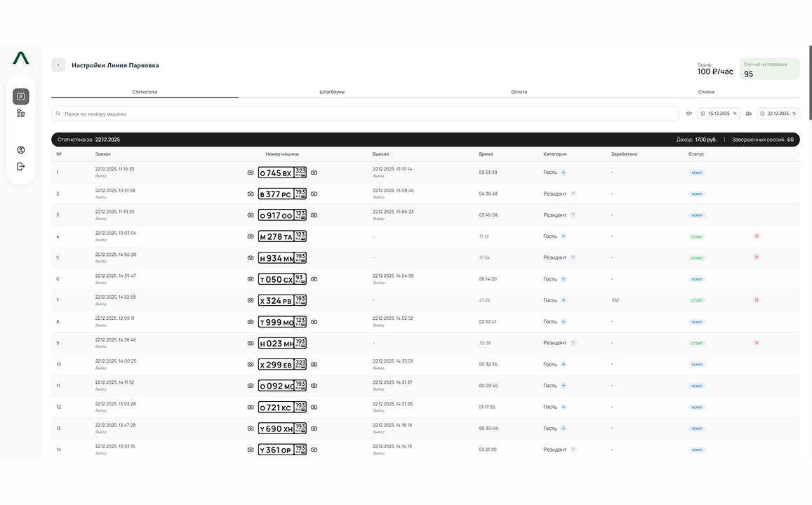The height and width of the screenshot is (505, 812).
Task: Add guest in row 1 with plus icon
Action: (x=564, y=173)
